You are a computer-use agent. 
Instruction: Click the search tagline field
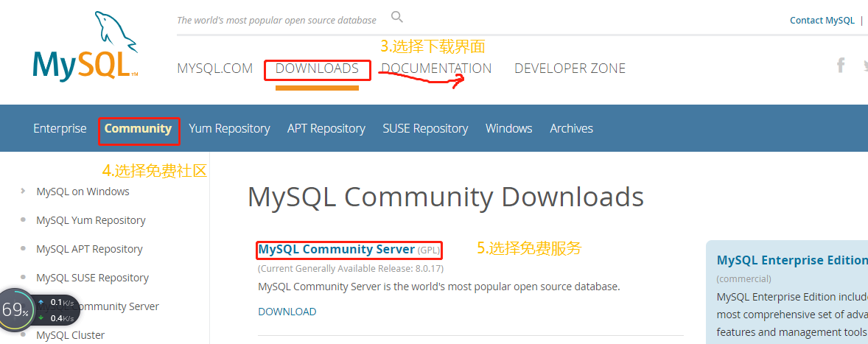(x=277, y=21)
